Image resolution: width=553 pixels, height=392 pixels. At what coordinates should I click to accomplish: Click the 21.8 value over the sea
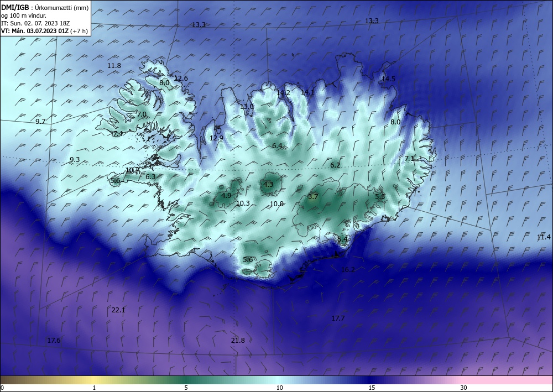(238, 341)
